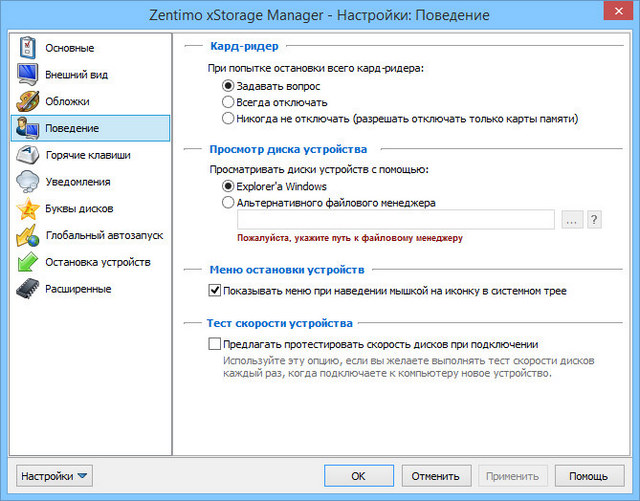Image resolution: width=640 pixels, height=501 pixels.
Task: Open the Настройки dropdown button
Action: tap(56, 476)
